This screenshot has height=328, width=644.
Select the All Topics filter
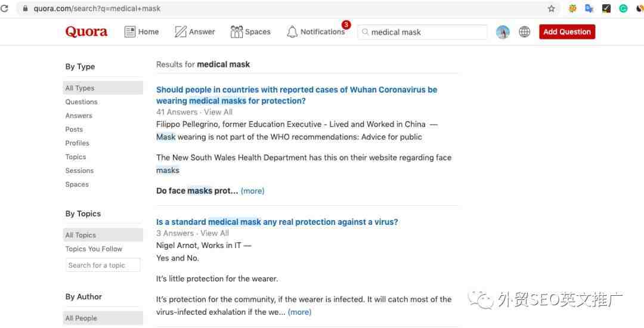pos(103,235)
